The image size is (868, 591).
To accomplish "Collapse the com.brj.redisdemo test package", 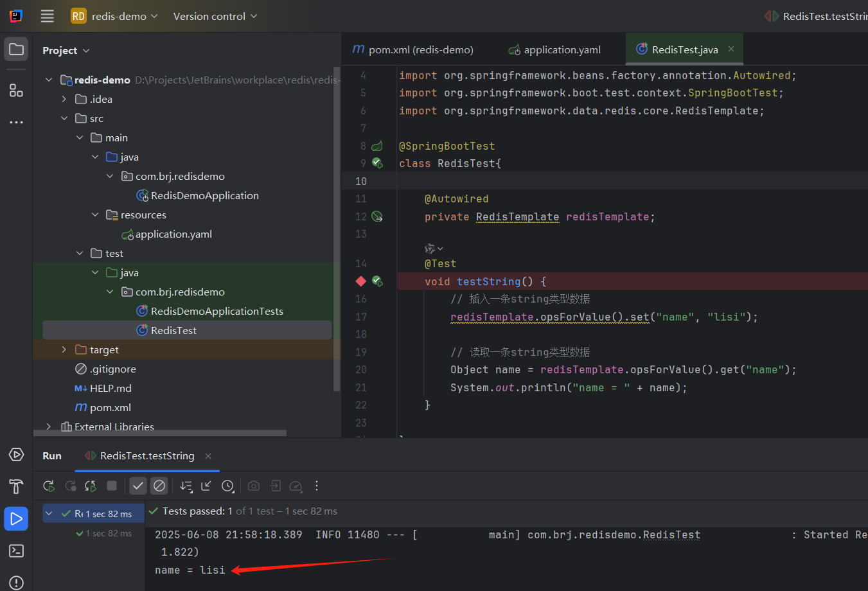I will click(x=109, y=292).
